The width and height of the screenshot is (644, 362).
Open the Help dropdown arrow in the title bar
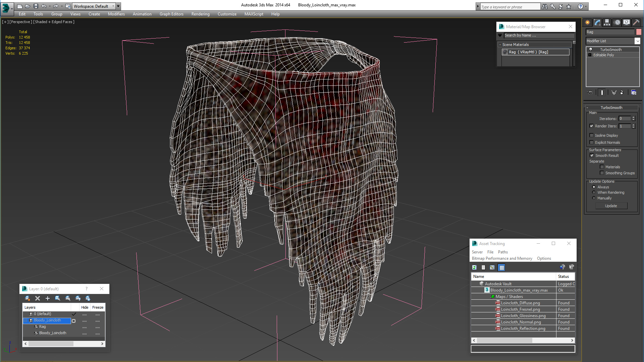point(586,6)
